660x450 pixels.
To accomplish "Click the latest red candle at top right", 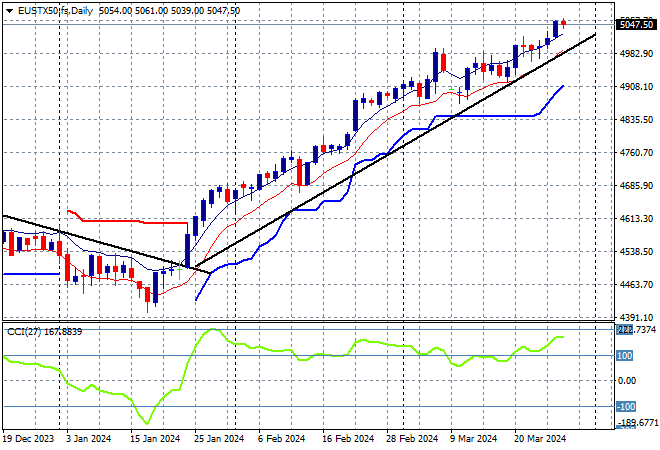I will 564,23.
